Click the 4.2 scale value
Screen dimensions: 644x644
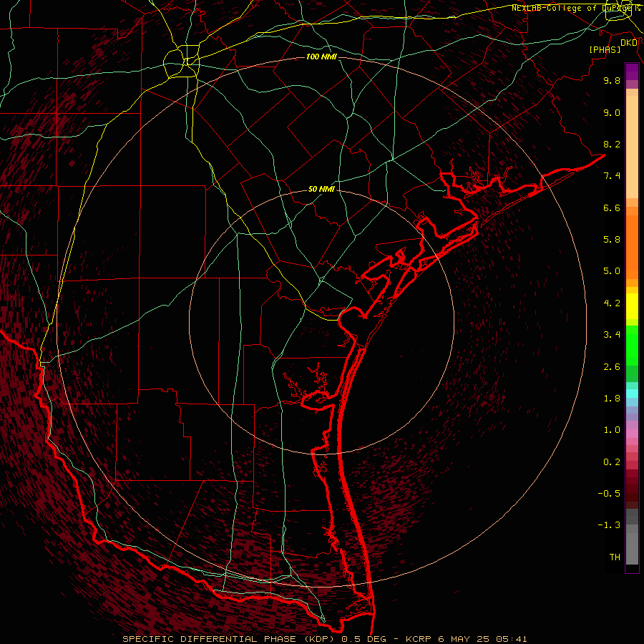click(x=612, y=303)
